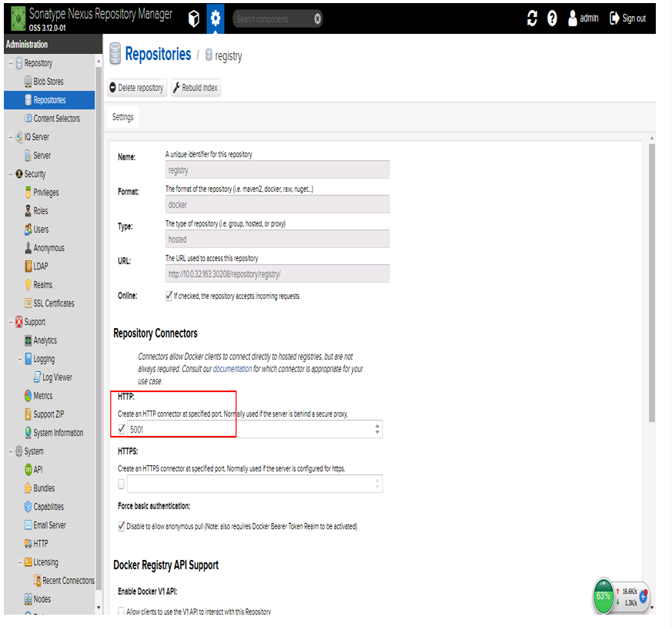This screenshot has height=627, width=672.
Task: Open the help question mark icon
Action: coord(552,18)
